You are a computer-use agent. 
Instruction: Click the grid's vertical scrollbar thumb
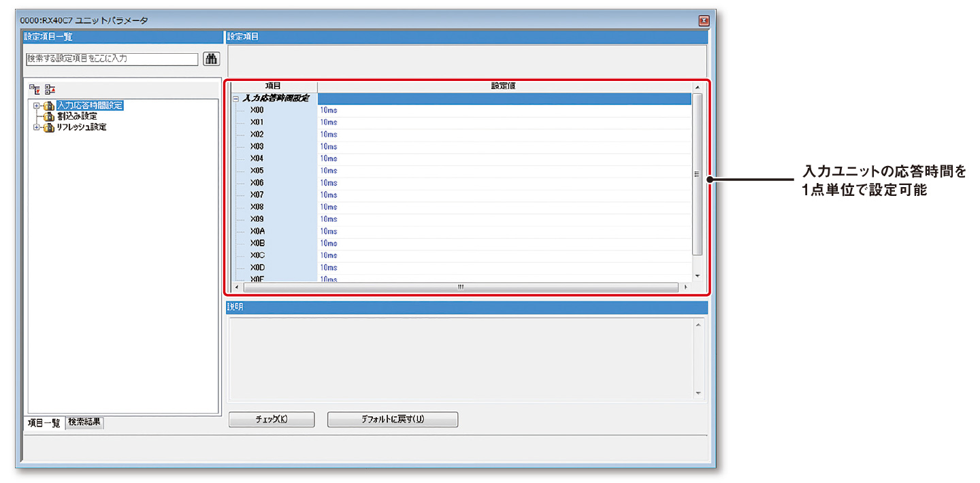pyautogui.click(x=696, y=174)
